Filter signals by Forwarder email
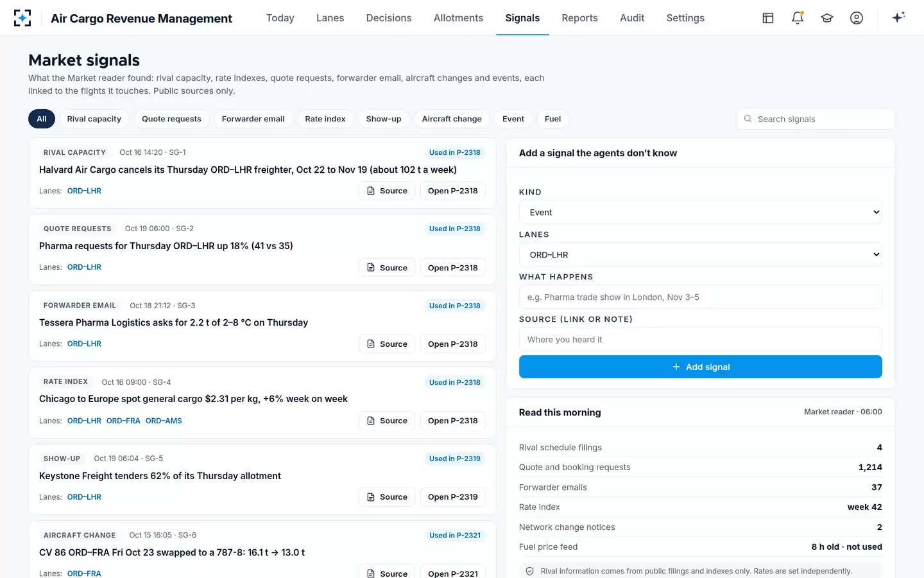Viewport: 924px width, 578px height. (x=253, y=119)
